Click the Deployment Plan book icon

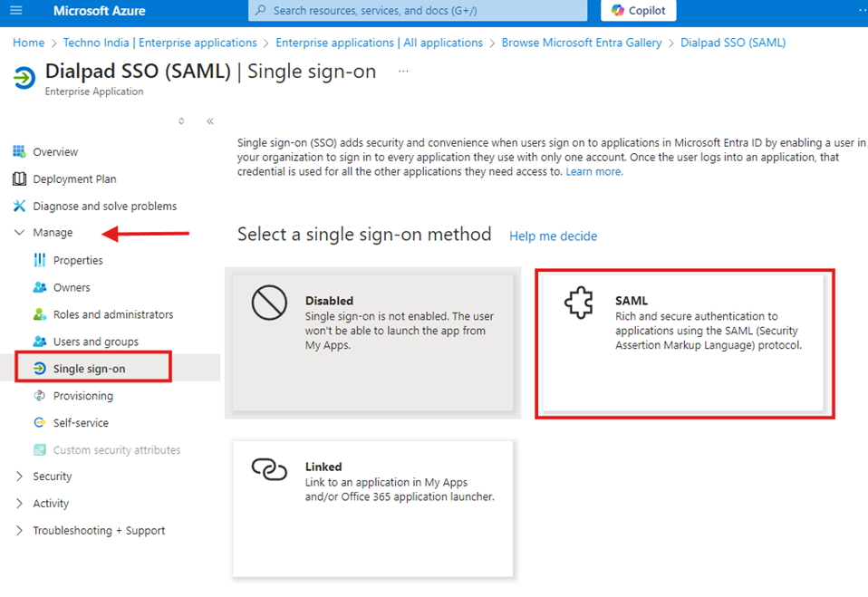19,178
